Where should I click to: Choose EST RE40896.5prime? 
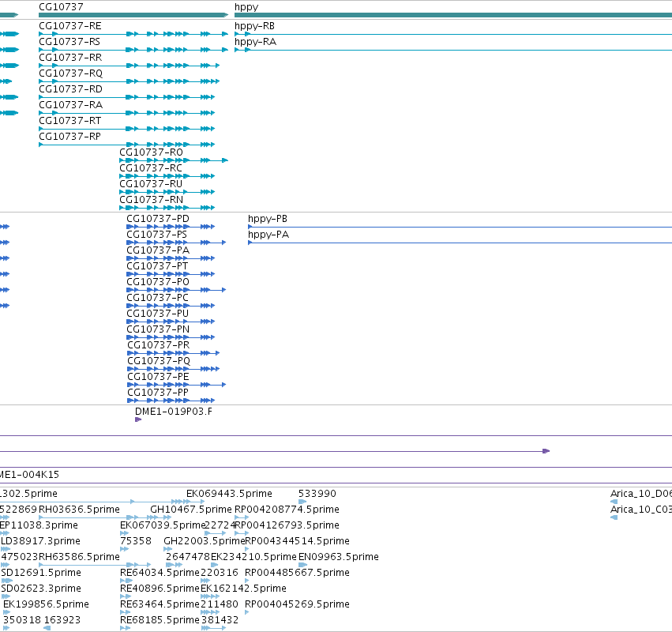pyautogui.click(x=160, y=589)
